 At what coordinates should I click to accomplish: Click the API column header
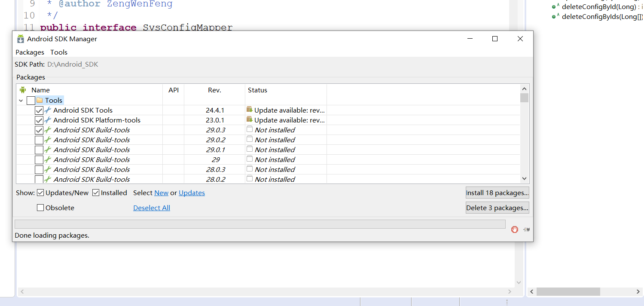174,90
